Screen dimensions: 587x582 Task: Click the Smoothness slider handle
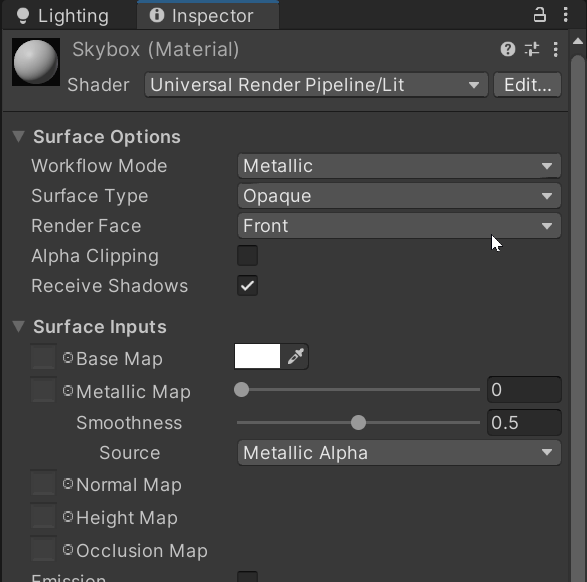[358, 423]
